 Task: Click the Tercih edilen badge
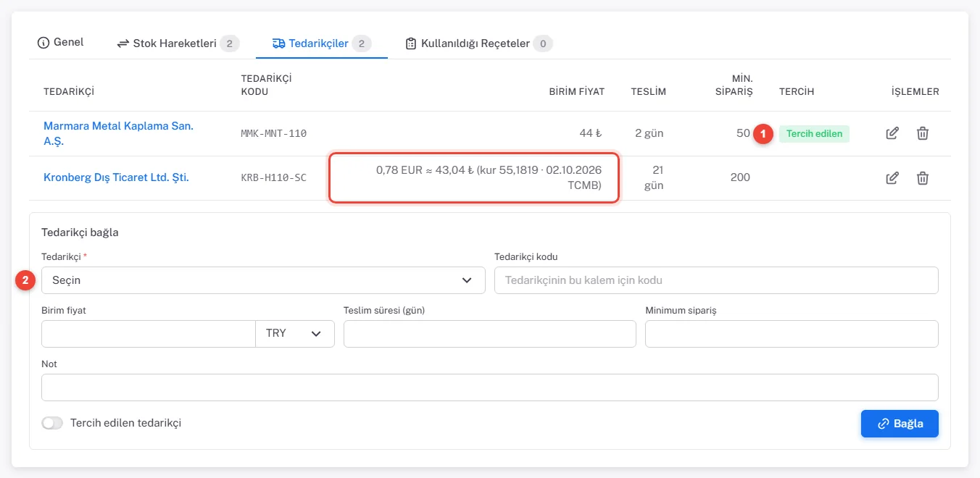click(x=814, y=133)
